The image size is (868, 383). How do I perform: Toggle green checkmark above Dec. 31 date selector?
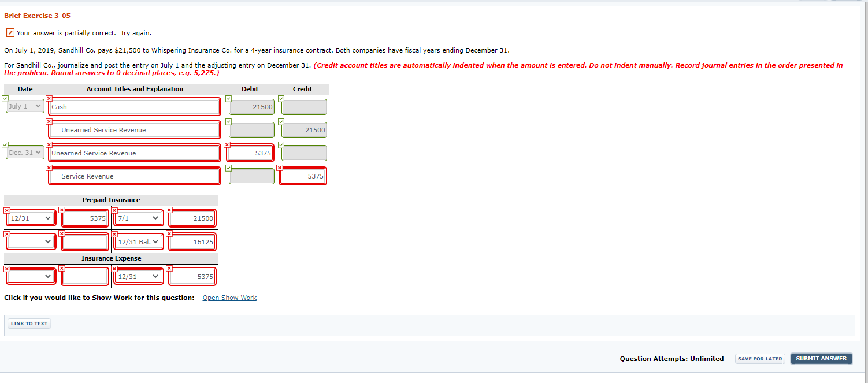(5, 144)
